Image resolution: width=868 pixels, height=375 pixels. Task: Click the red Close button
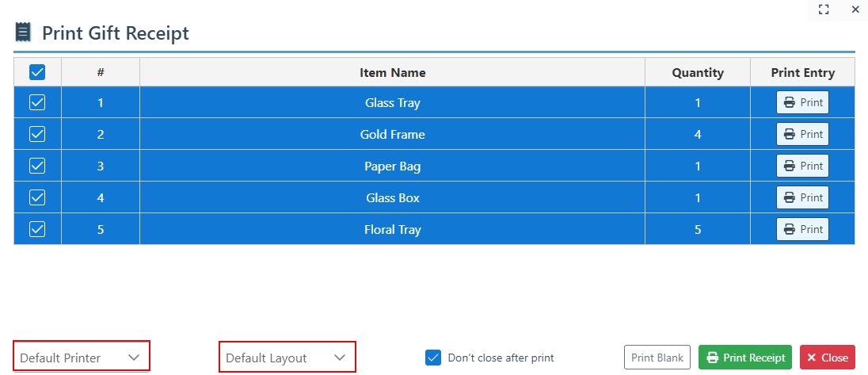[827, 358]
